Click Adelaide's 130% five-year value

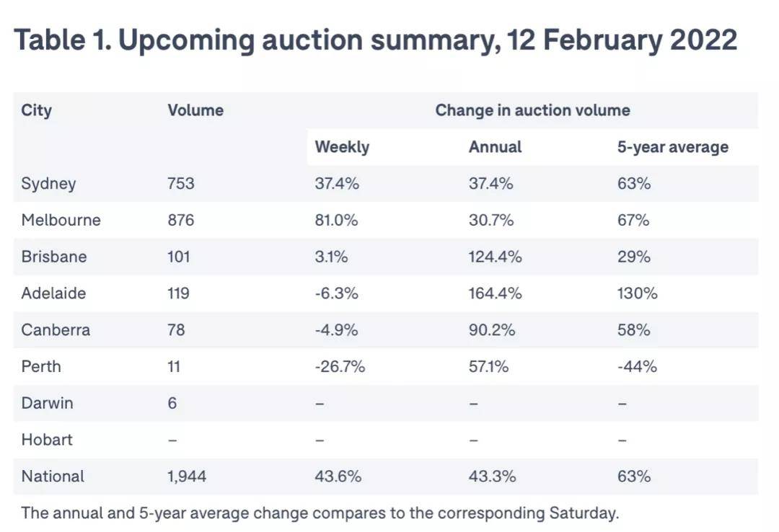coord(637,293)
